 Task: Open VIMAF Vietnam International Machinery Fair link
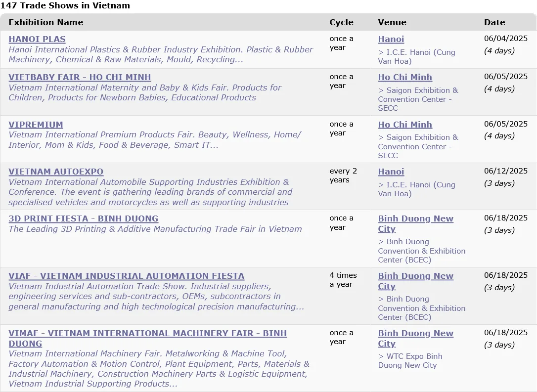pos(148,338)
